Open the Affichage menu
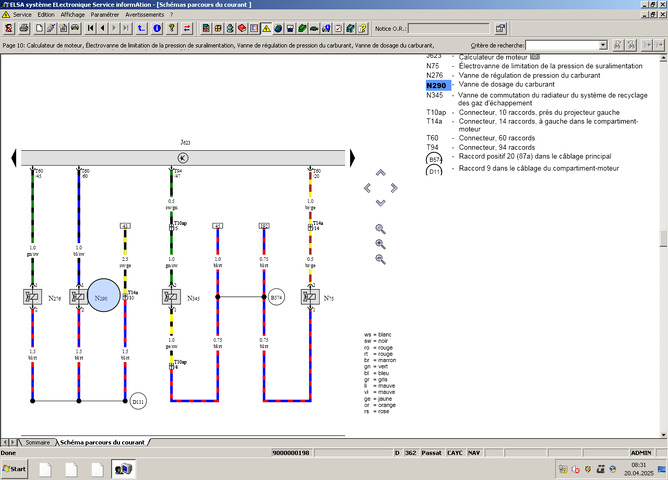The image size is (668, 480). coord(73,15)
